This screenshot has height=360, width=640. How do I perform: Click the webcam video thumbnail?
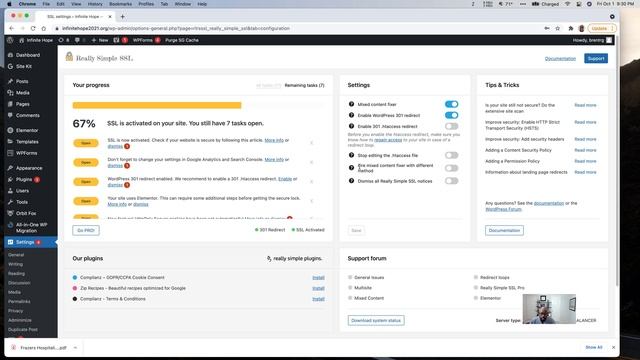tap(549, 309)
